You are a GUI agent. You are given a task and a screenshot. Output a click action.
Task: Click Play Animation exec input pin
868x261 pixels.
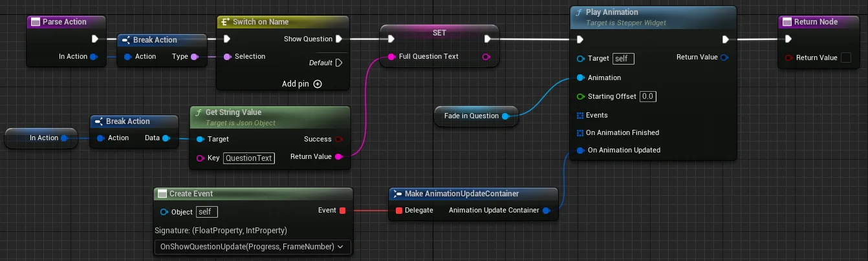point(580,39)
